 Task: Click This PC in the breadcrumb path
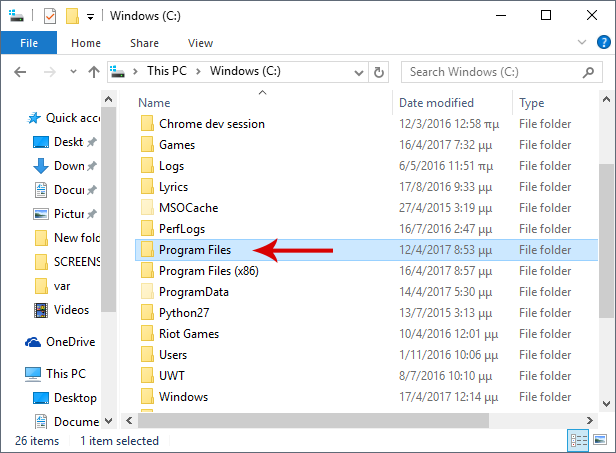tap(167, 71)
